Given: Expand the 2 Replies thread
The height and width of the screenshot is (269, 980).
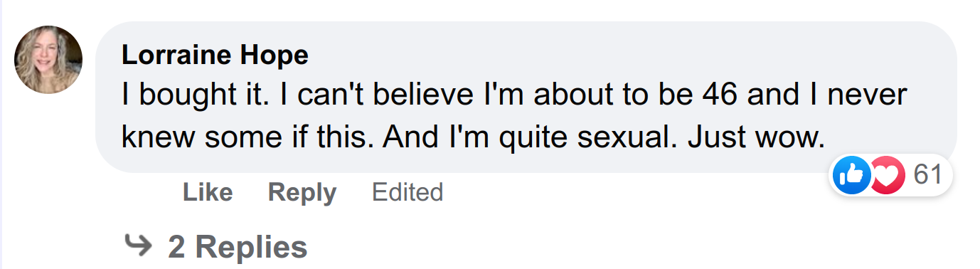Looking at the screenshot, I should click(238, 246).
